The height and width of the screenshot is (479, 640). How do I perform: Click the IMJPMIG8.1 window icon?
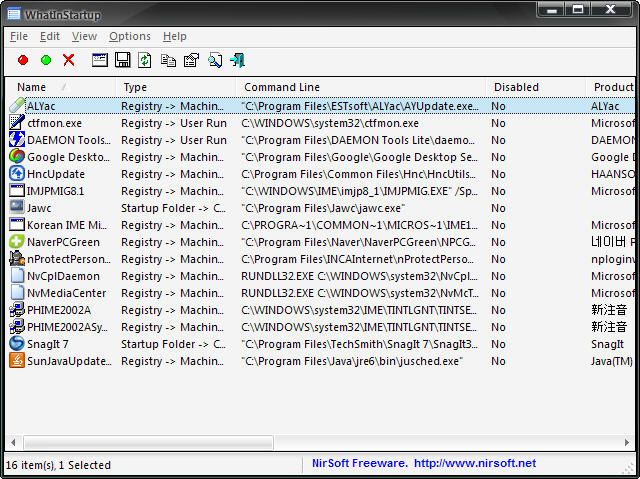pos(17,191)
